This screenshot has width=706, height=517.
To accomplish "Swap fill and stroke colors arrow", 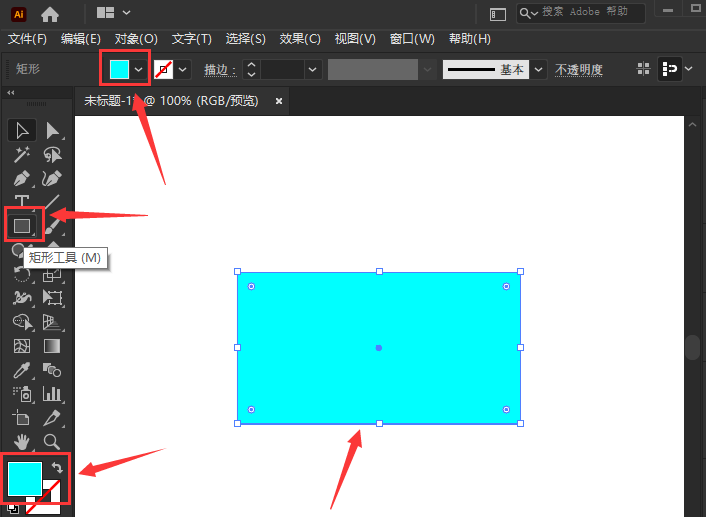I will click(x=57, y=467).
